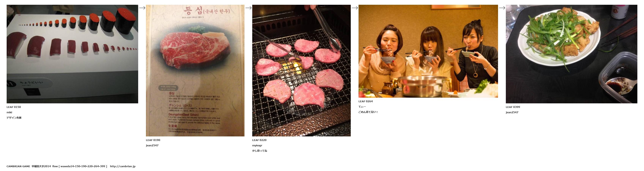Open the meat on grill photo

(x=301, y=71)
